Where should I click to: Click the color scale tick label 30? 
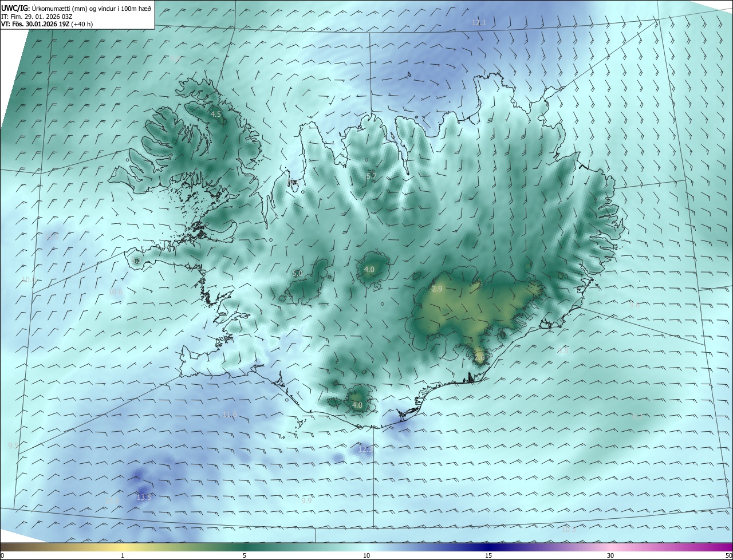[x=610, y=555]
